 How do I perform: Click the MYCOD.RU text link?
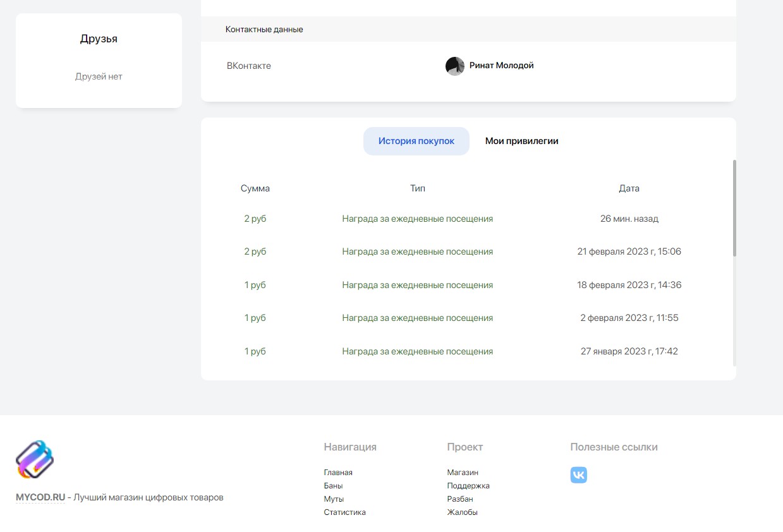40,497
